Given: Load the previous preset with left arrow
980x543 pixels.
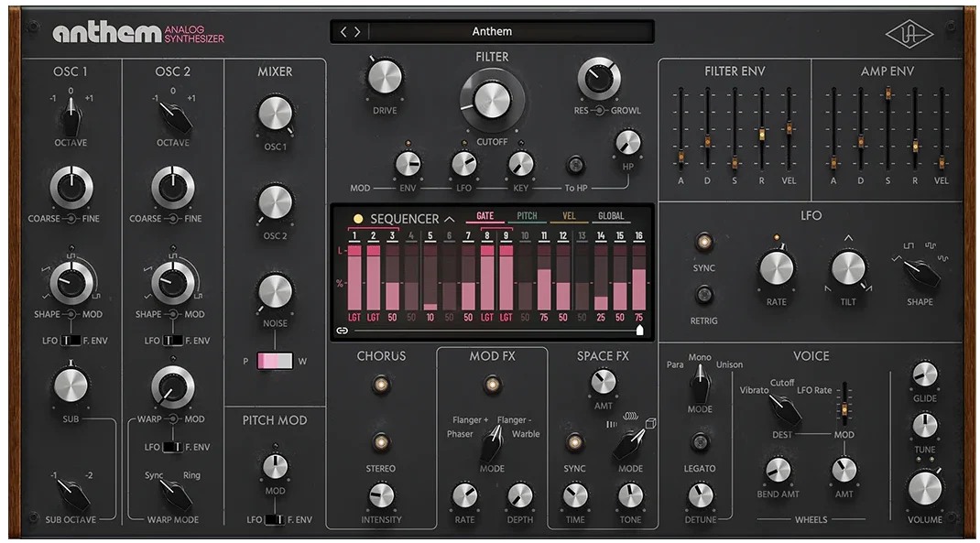Looking at the screenshot, I should [x=343, y=32].
